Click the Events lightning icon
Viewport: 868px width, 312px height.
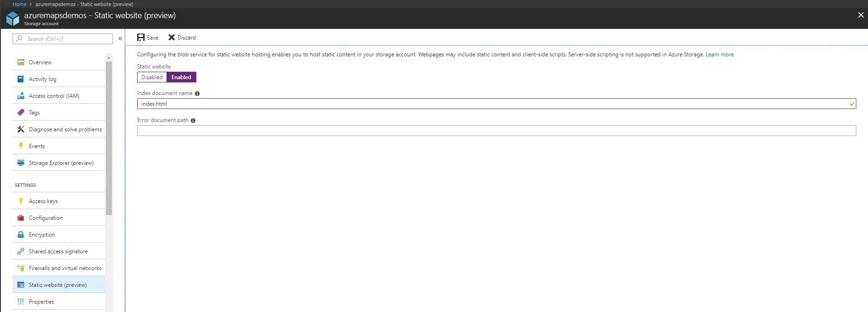click(21, 146)
